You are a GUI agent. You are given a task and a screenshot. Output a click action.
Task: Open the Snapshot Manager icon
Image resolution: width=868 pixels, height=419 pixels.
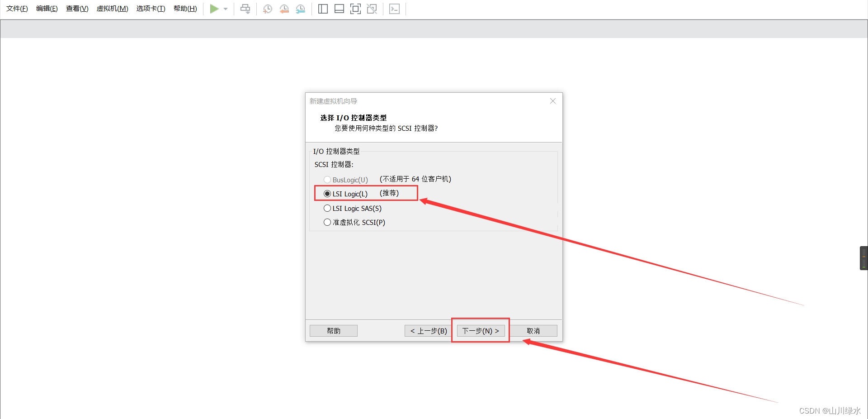[x=300, y=9]
